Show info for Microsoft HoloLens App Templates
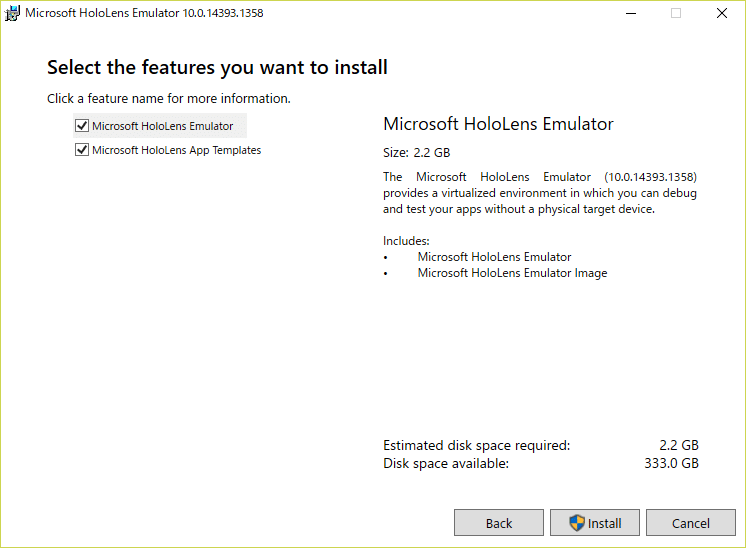The width and height of the screenshot is (746, 548). click(177, 150)
